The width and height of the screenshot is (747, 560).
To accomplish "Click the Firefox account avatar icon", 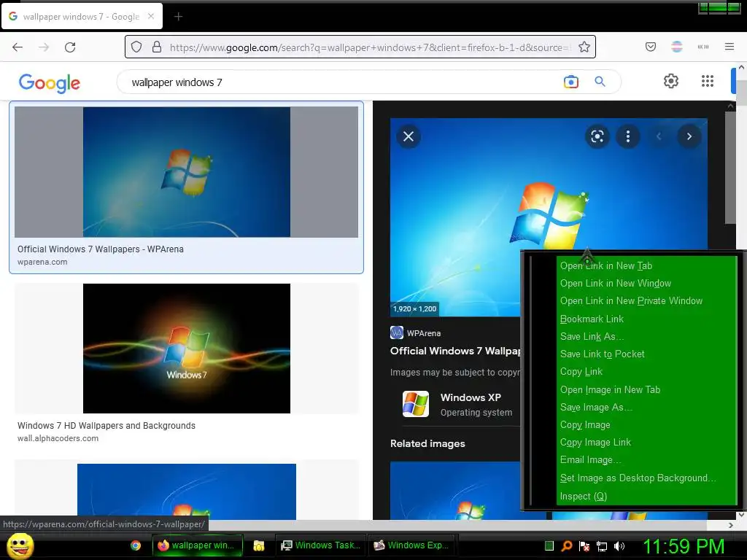I will (677, 47).
